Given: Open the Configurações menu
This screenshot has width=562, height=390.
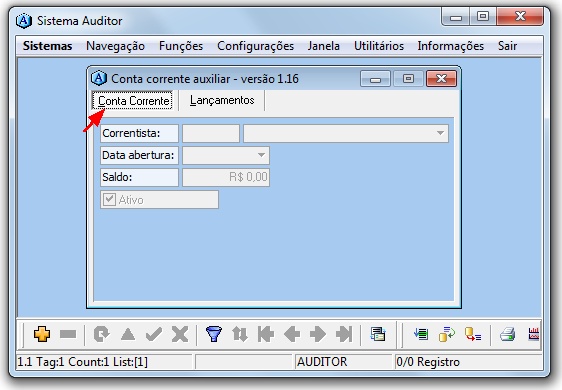Looking at the screenshot, I should [x=255, y=46].
